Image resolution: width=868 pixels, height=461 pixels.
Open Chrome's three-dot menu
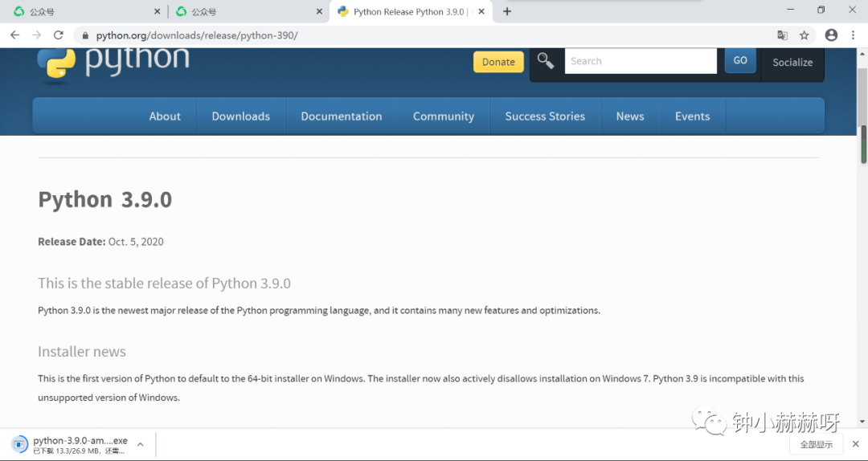point(853,35)
